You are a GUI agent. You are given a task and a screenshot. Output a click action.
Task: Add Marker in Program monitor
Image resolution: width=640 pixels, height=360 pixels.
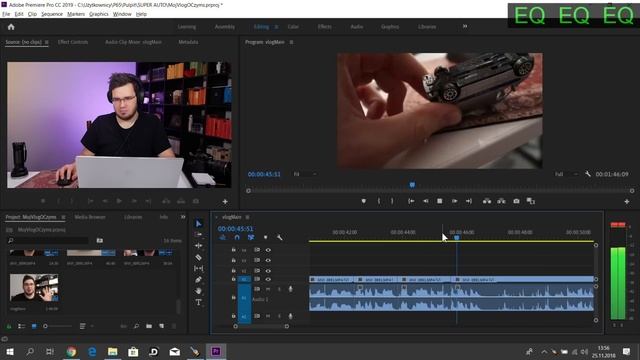(364, 201)
